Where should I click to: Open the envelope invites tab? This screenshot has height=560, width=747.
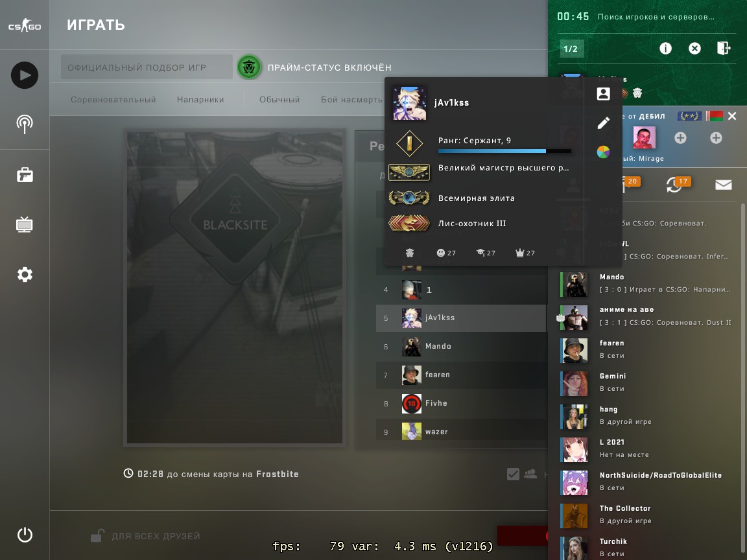point(723,185)
